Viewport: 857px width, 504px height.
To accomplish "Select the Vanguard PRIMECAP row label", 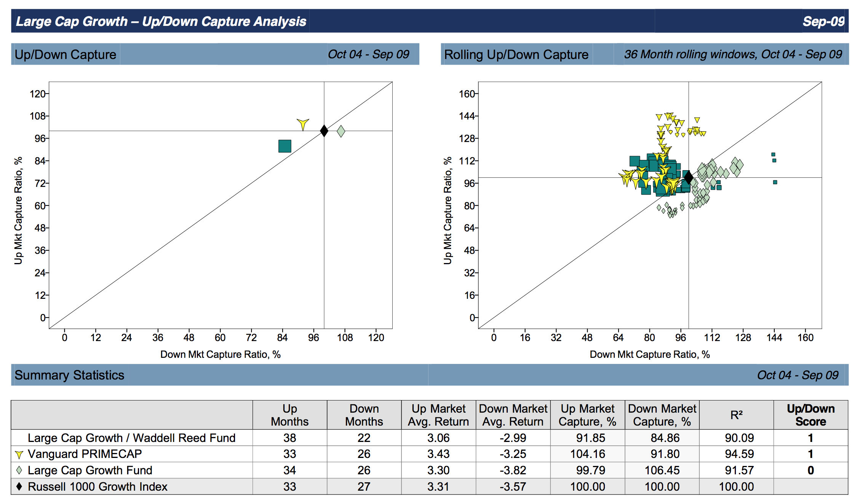I will pos(85,454).
